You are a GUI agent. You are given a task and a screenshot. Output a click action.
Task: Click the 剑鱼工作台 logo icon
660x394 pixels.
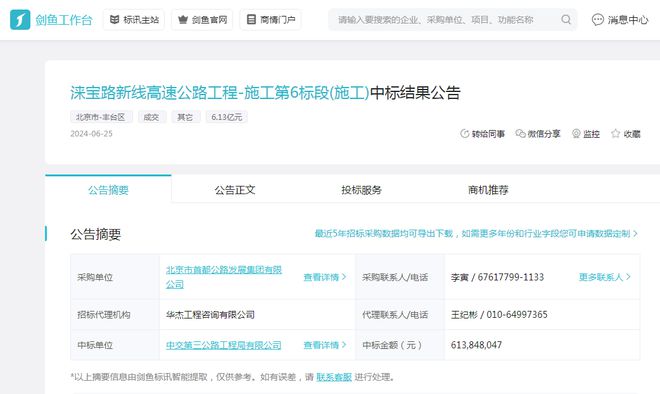[20, 19]
